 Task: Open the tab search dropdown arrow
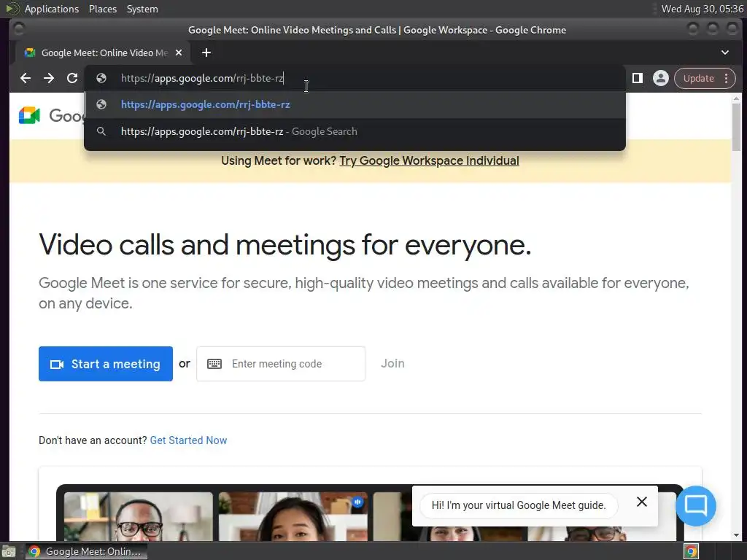click(724, 52)
